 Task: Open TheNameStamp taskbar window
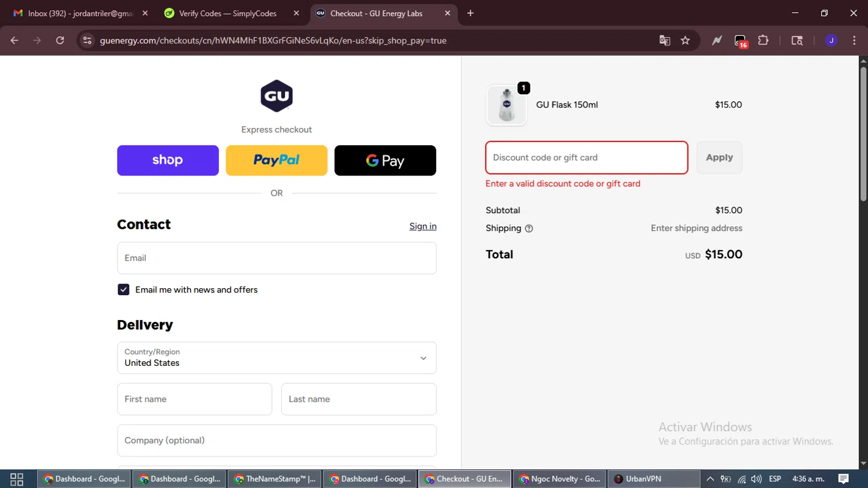point(275,479)
